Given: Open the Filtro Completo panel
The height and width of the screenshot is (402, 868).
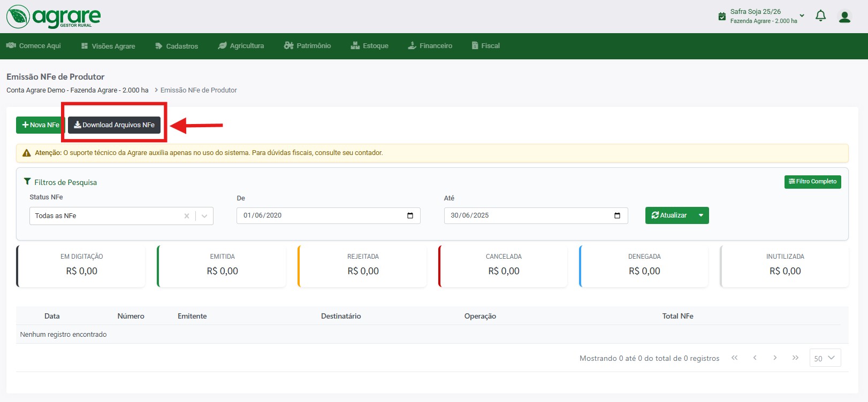Looking at the screenshot, I should click(812, 182).
